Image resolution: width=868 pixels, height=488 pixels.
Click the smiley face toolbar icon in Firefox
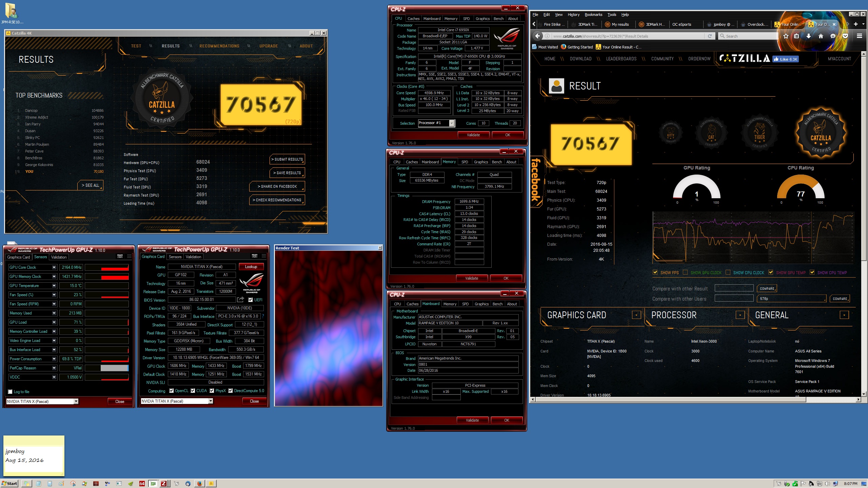click(x=833, y=36)
